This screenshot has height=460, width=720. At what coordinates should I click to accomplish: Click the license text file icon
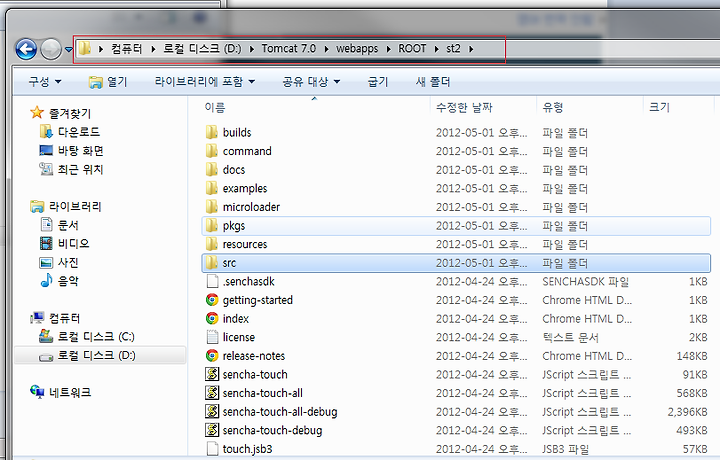pos(212,337)
